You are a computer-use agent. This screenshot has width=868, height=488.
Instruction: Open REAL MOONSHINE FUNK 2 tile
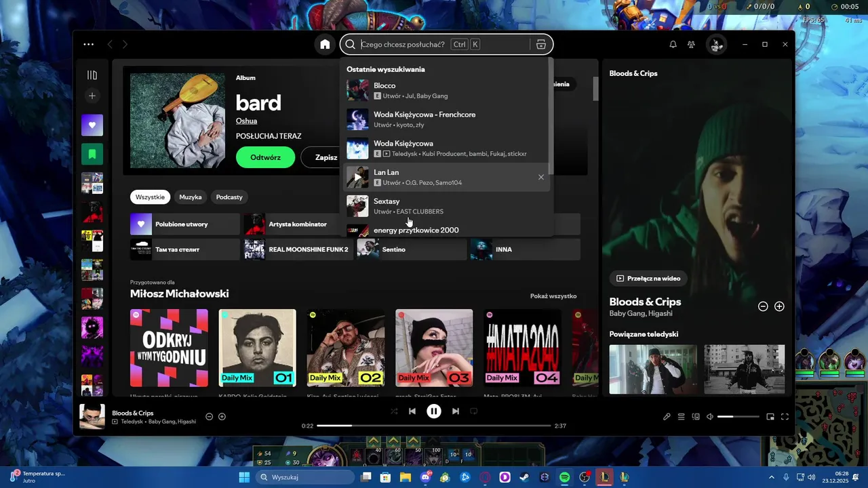point(298,249)
